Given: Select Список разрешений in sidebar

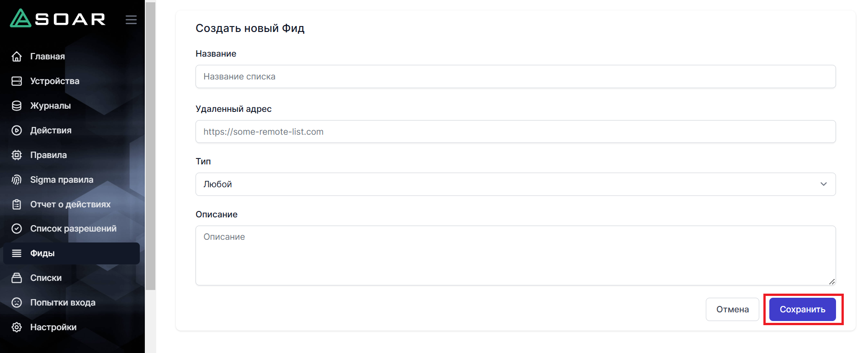Looking at the screenshot, I should pos(73,229).
